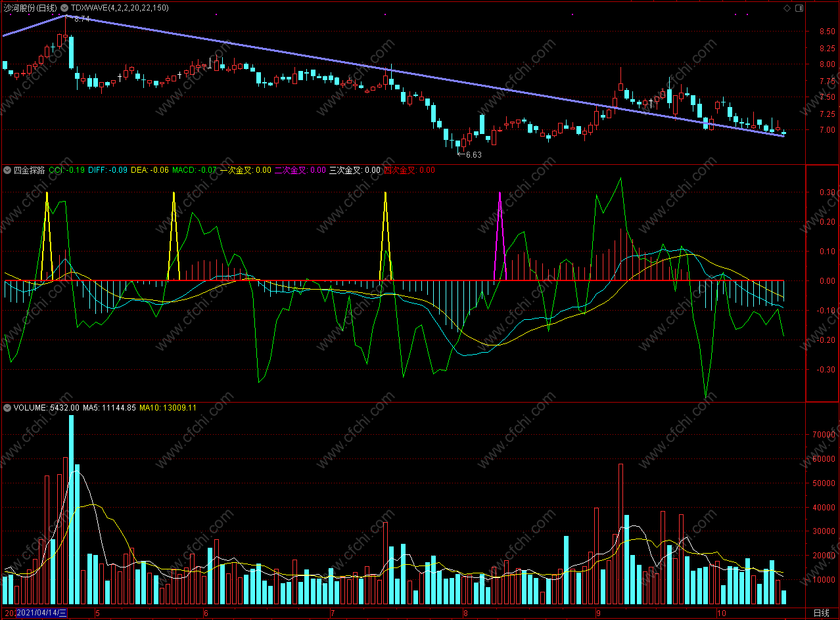Click the 四次金叉 label

[x=400, y=170]
